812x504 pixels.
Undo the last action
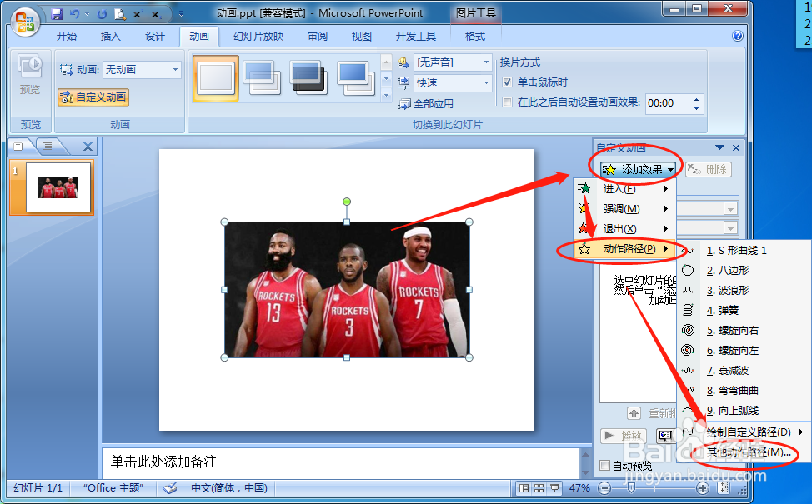point(74,14)
